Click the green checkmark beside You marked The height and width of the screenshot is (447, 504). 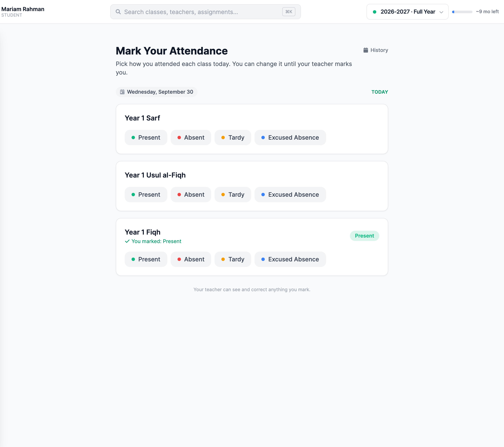point(127,241)
